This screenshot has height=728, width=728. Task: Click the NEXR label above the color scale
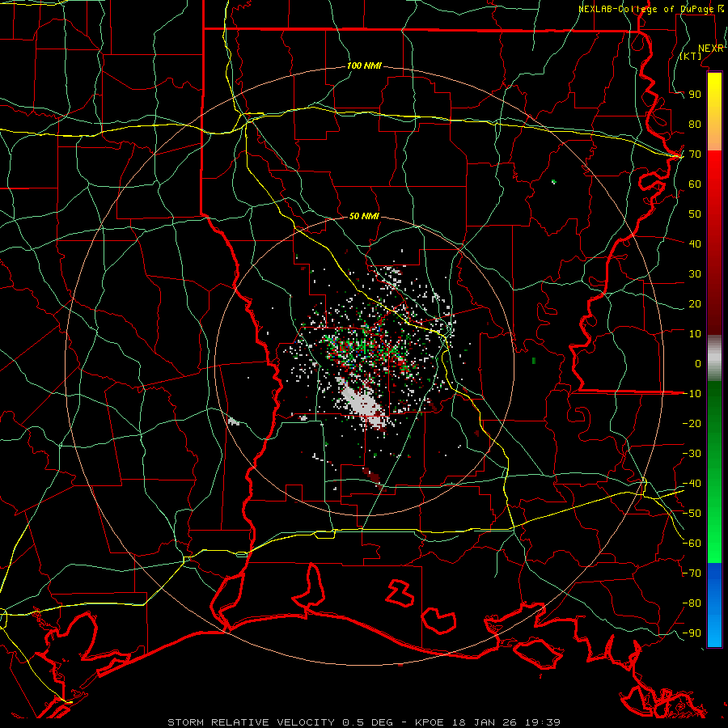pos(711,49)
